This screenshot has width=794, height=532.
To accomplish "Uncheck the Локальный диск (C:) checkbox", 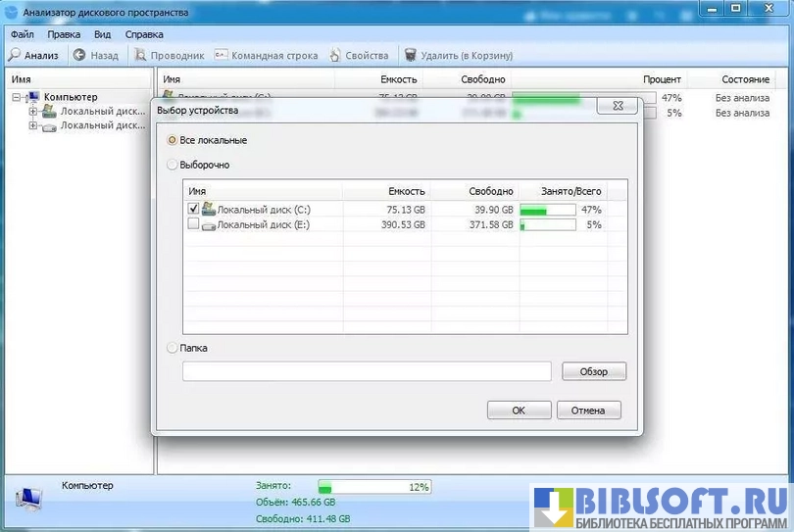I will (x=193, y=210).
